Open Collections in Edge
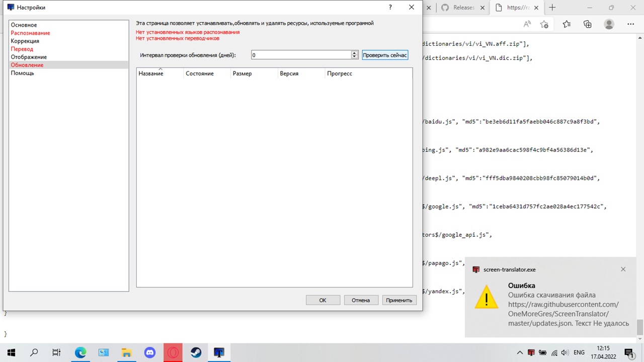The image size is (644, 362). [588, 24]
